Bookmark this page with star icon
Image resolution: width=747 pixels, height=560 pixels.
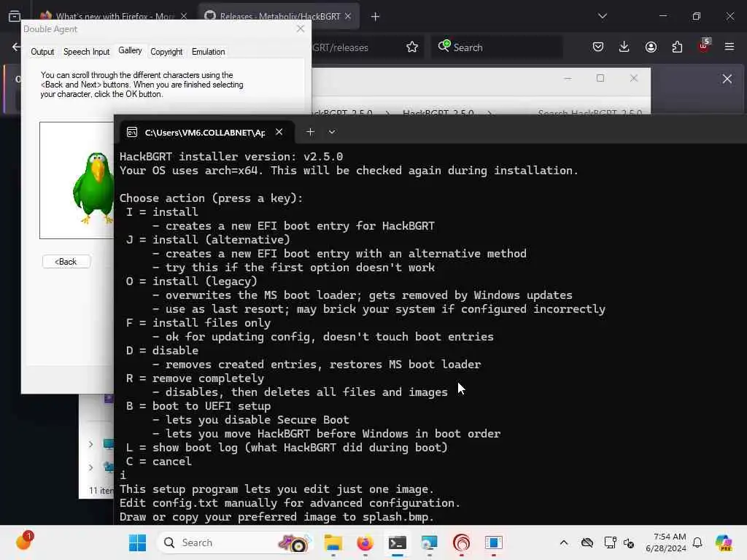[412, 47]
